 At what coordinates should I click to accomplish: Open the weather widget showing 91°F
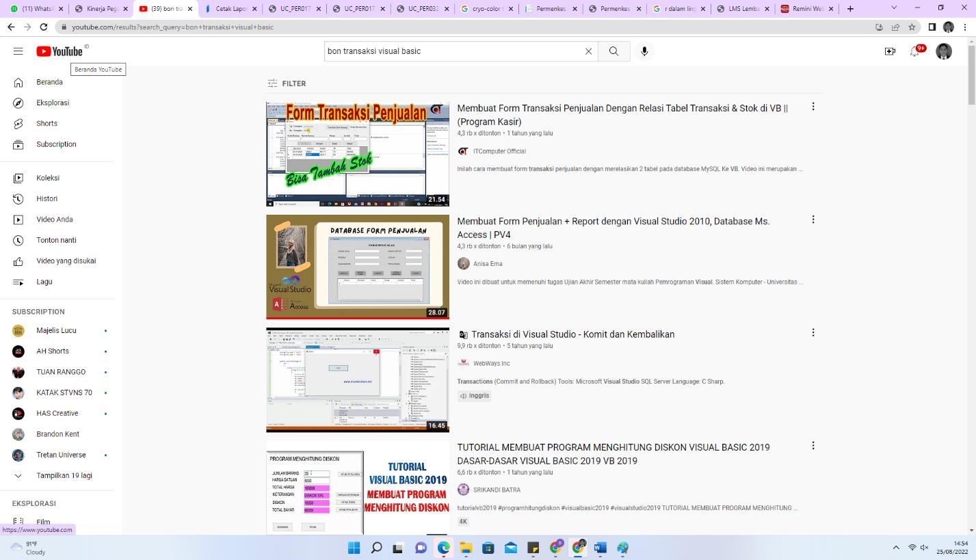pos(27,548)
